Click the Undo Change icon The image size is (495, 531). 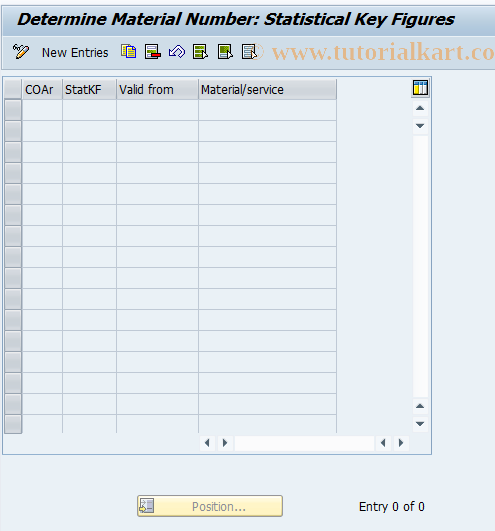point(177,52)
